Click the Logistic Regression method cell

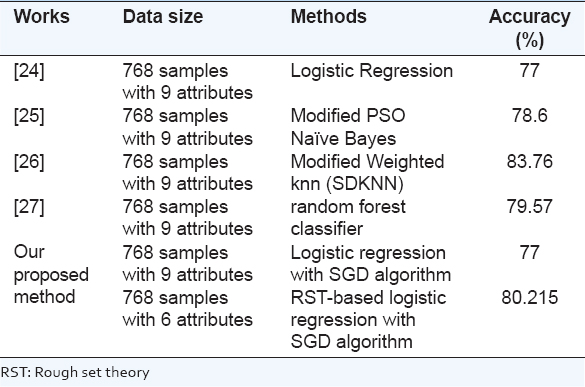[x=372, y=71]
